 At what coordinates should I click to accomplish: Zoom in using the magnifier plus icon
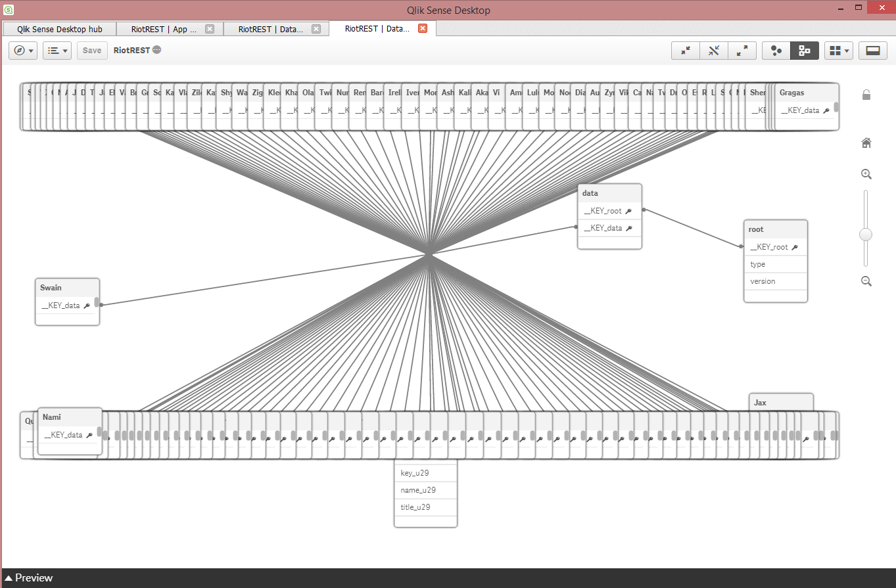[866, 173]
